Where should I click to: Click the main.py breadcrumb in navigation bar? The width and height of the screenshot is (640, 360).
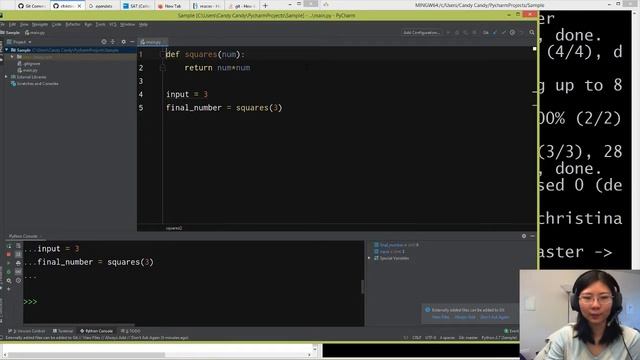coord(35,33)
